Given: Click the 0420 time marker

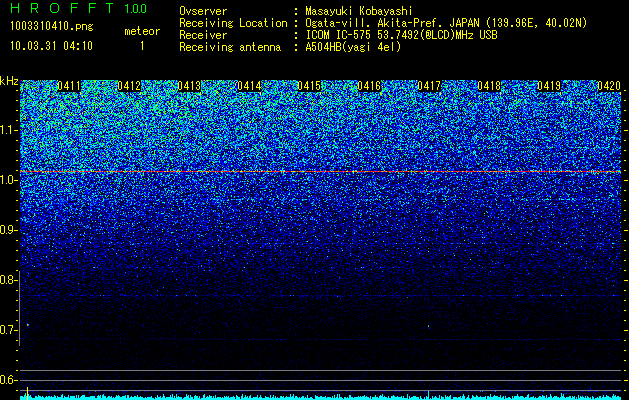Looking at the screenshot, I should coord(609,86).
